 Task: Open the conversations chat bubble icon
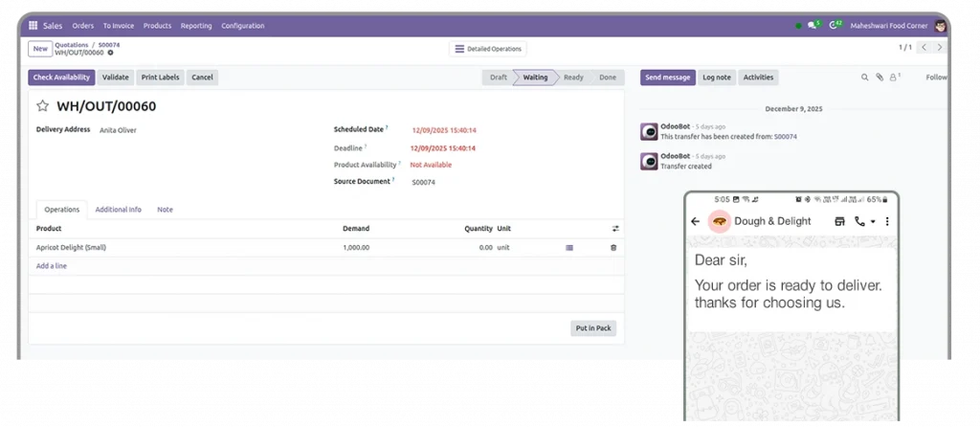tap(813, 26)
